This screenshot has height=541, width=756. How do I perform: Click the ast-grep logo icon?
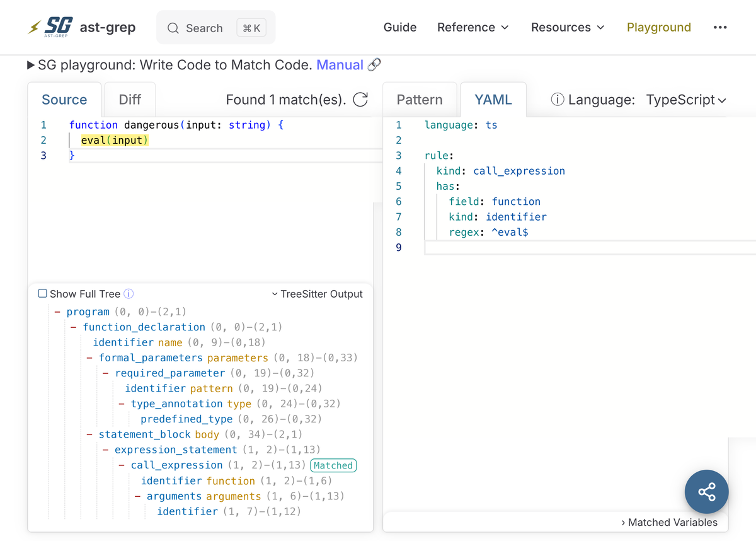pyautogui.click(x=51, y=27)
